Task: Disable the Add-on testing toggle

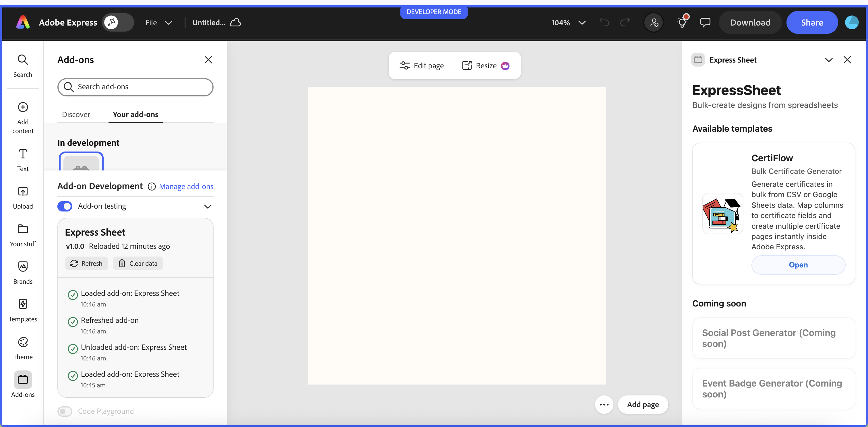Action: 65,206
